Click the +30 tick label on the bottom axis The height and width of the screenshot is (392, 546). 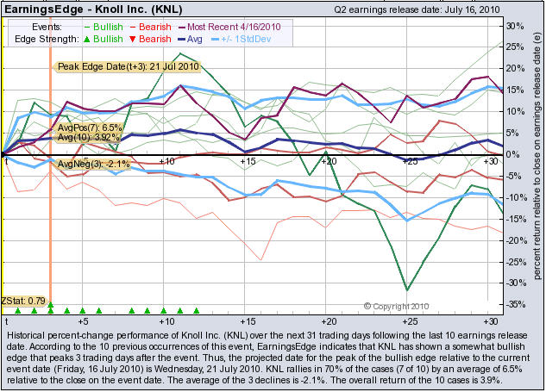click(491, 321)
